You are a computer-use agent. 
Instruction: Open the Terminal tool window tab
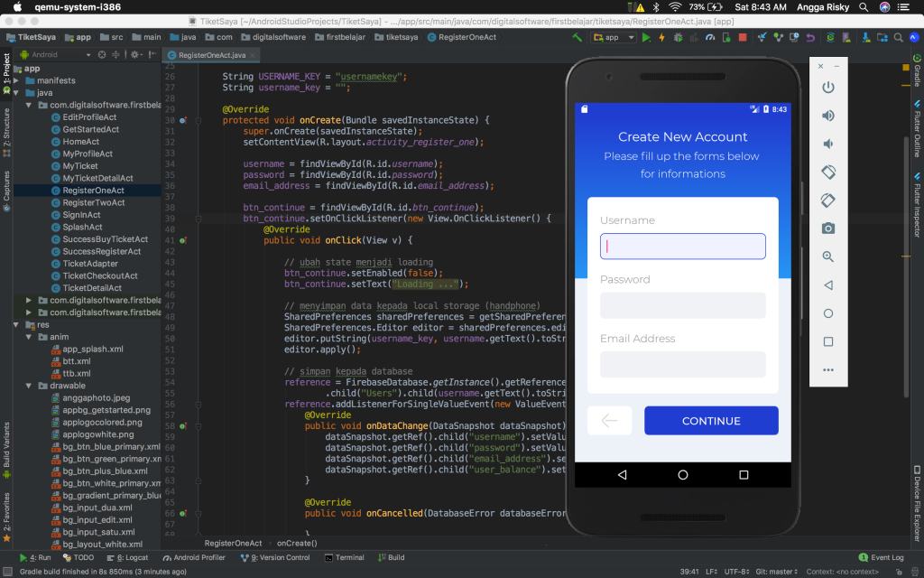click(345, 557)
